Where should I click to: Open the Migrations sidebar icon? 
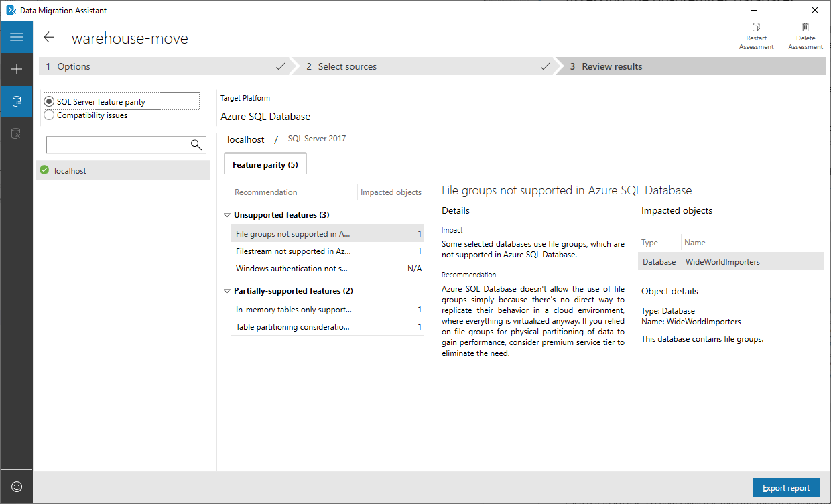17,134
